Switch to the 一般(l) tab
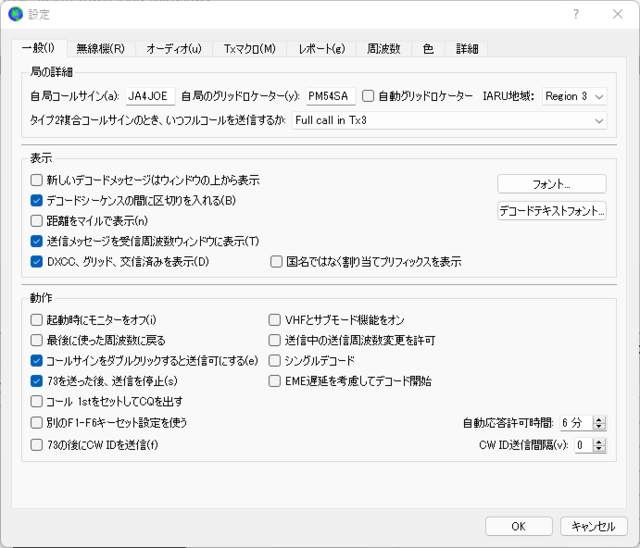Image resolution: width=640 pixels, height=548 pixels. coord(38,48)
